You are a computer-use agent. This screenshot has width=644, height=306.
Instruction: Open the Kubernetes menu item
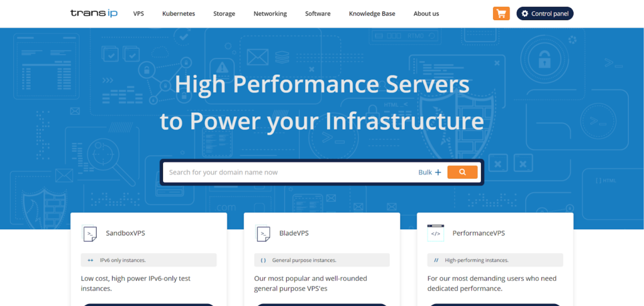point(179,14)
